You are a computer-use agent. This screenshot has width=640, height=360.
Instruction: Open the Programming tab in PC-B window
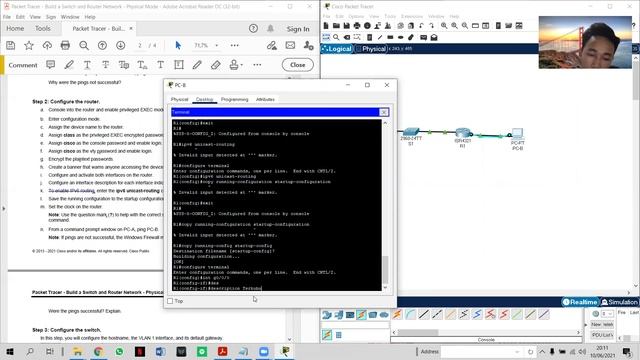tap(234, 100)
